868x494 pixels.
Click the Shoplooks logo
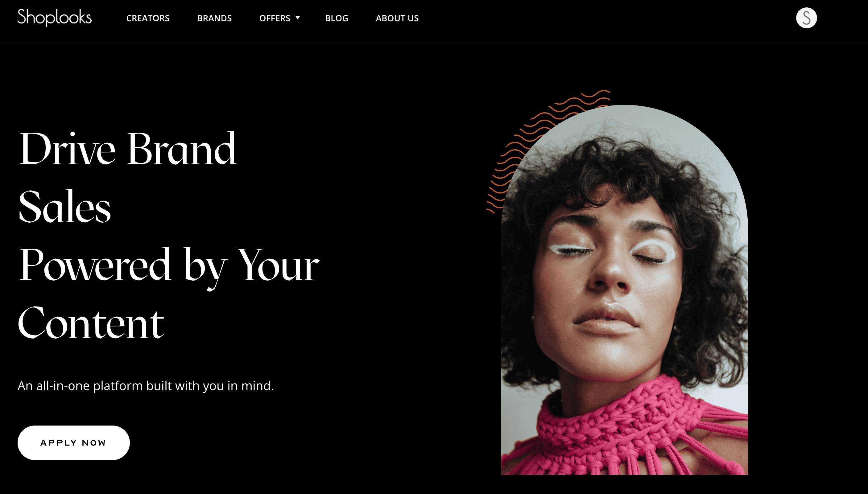55,17
